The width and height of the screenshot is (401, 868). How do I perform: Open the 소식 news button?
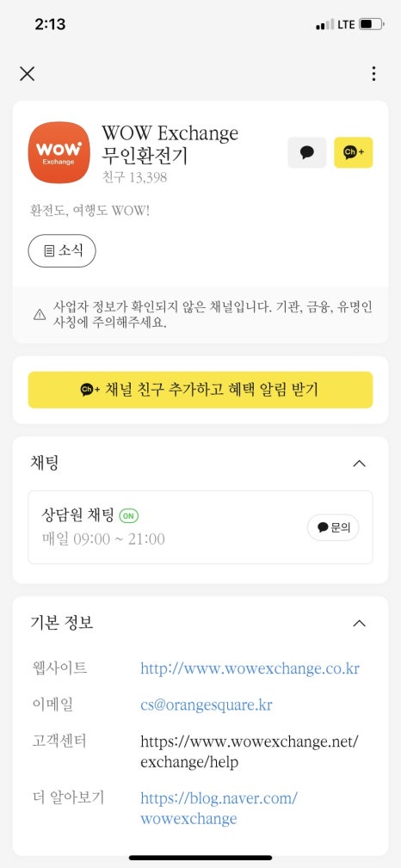[62, 251]
